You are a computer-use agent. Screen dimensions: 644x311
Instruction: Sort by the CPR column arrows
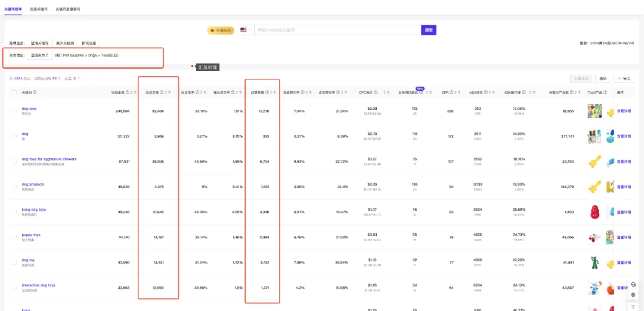[x=456, y=92]
